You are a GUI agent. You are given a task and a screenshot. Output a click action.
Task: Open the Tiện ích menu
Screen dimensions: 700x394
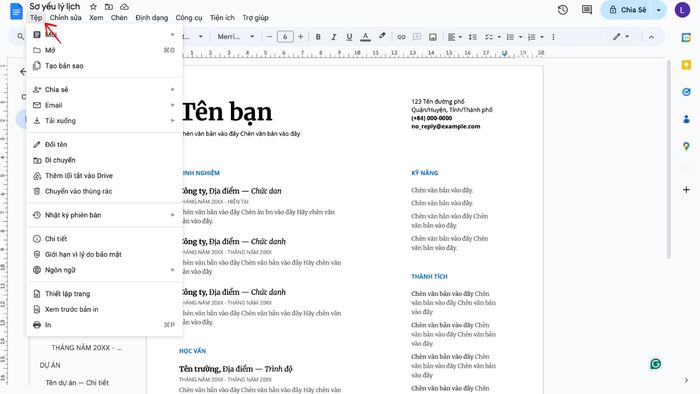point(222,17)
